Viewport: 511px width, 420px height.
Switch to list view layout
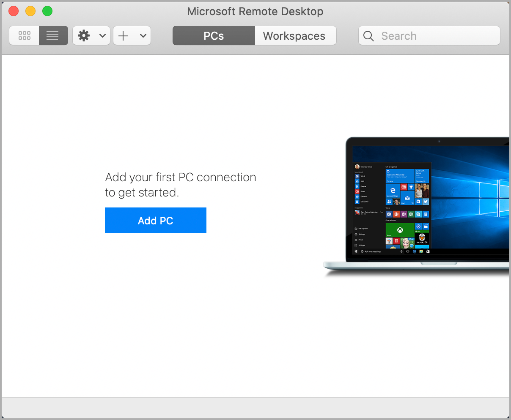click(x=53, y=36)
